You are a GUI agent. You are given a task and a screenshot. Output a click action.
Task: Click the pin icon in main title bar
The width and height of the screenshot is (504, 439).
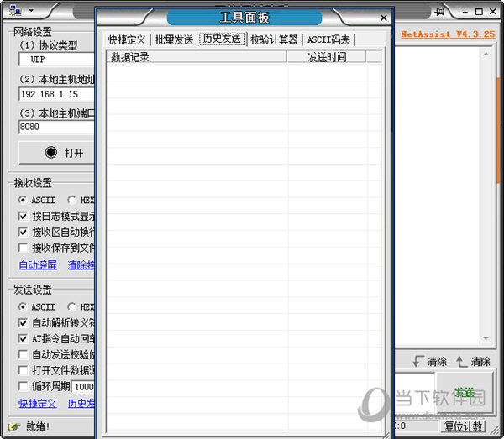click(439, 11)
